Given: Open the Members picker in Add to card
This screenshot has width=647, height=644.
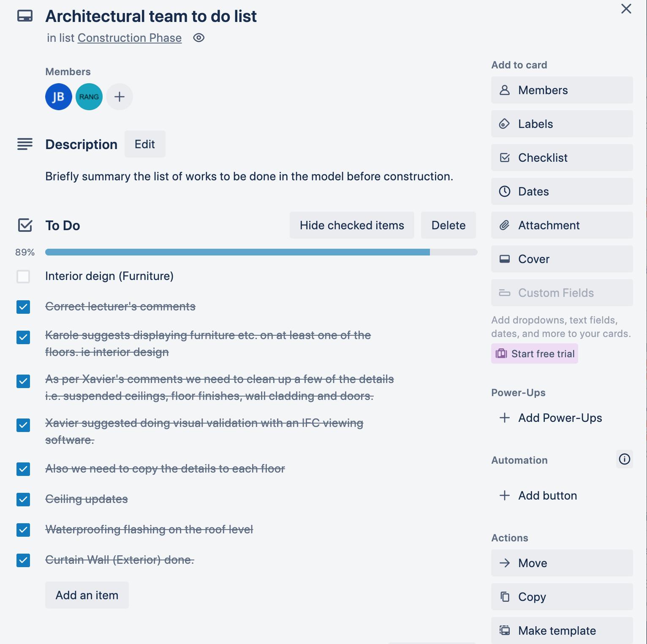Looking at the screenshot, I should click(562, 90).
